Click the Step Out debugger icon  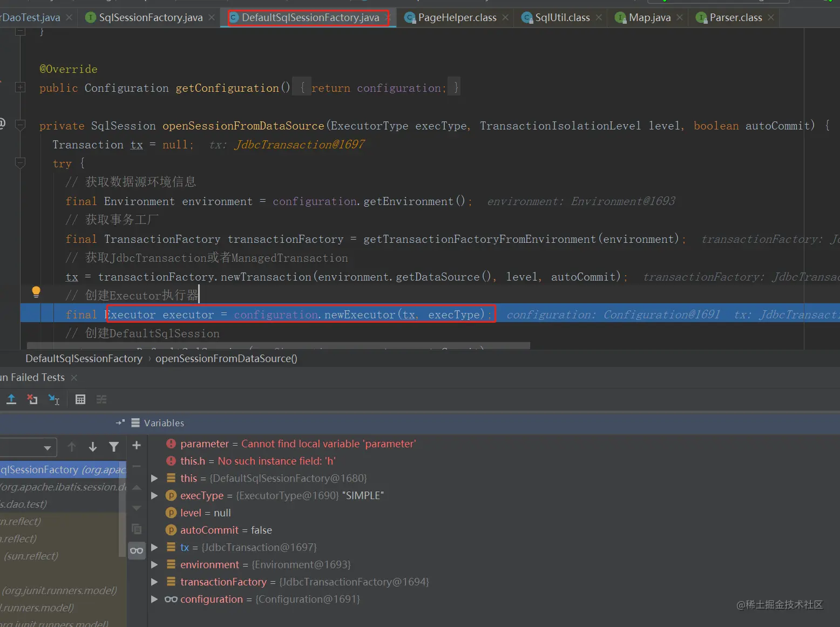pyautogui.click(x=11, y=399)
